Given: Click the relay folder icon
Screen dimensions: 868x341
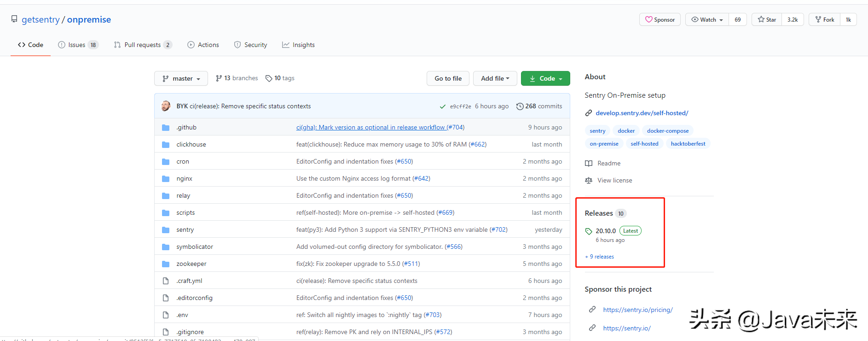Looking at the screenshot, I should pyautogui.click(x=166, y=196).
